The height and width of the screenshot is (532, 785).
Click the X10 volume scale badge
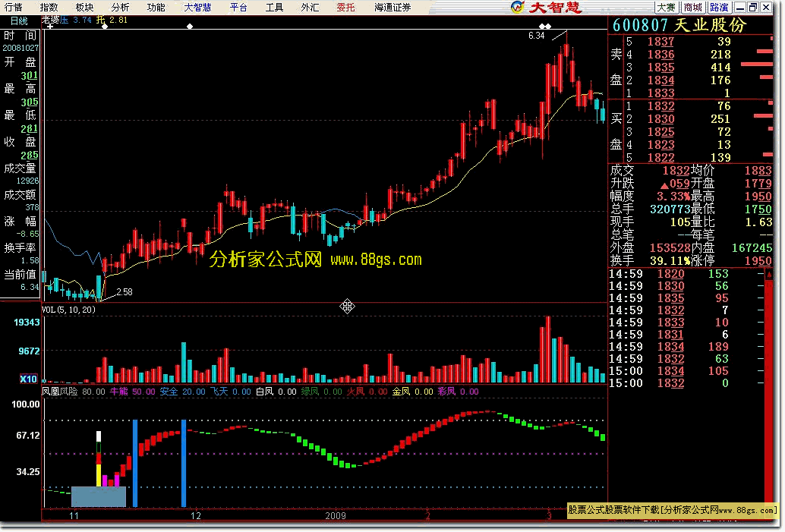(x=29, y=379)
